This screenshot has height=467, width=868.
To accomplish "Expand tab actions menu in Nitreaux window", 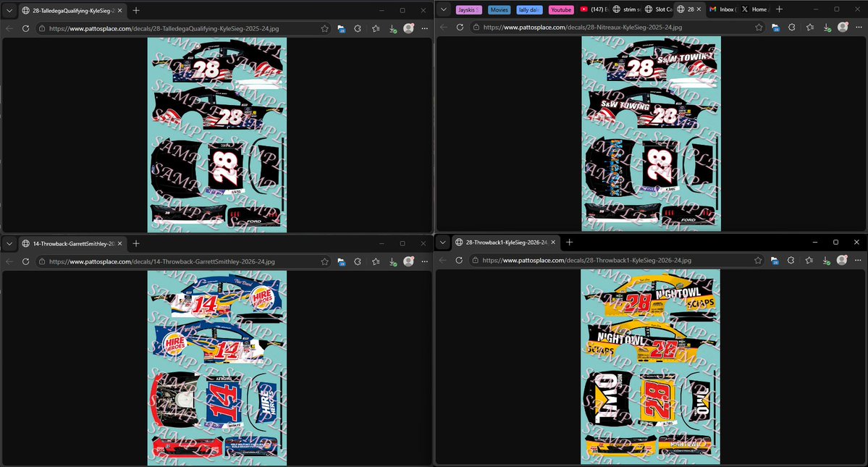I will 443,9.
